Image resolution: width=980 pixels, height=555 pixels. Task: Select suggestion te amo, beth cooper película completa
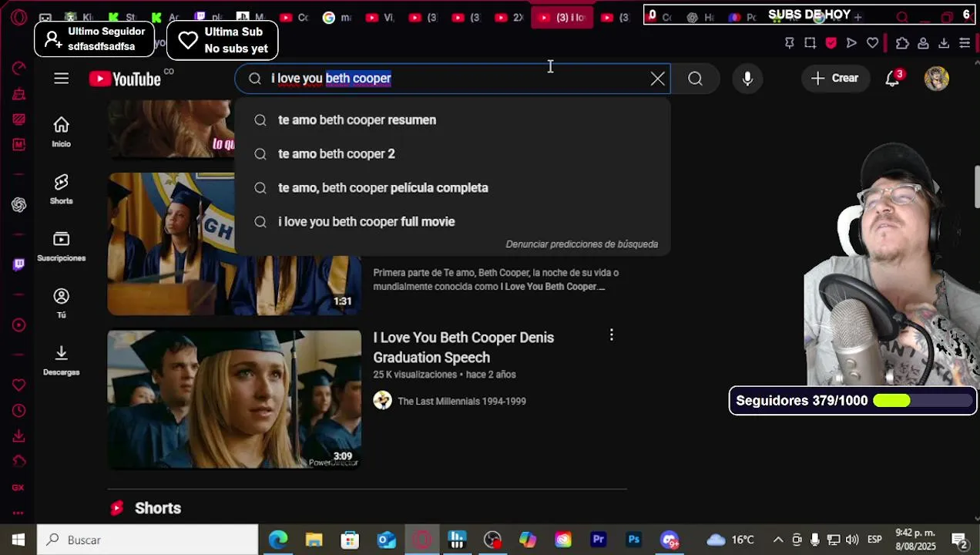452,188
